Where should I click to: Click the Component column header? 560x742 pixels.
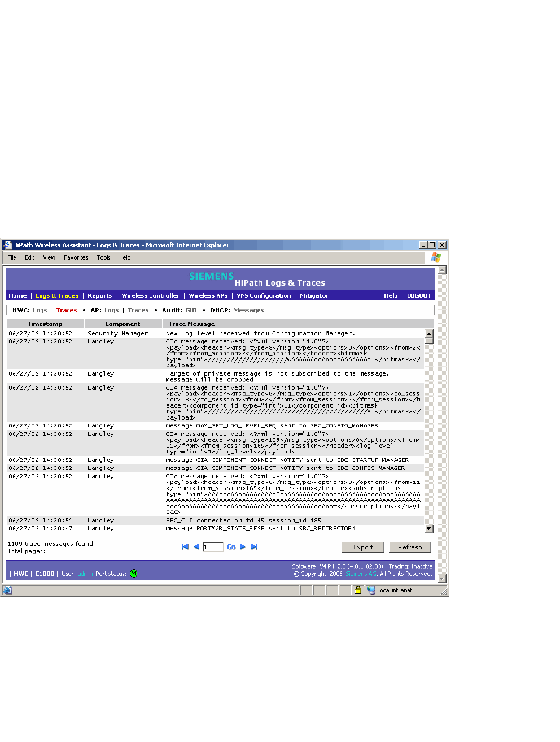coord(123,324)
